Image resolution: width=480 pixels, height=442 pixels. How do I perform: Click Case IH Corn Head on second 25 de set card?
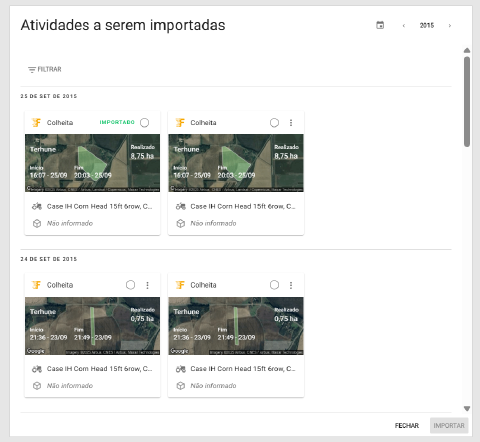[243, 207]
